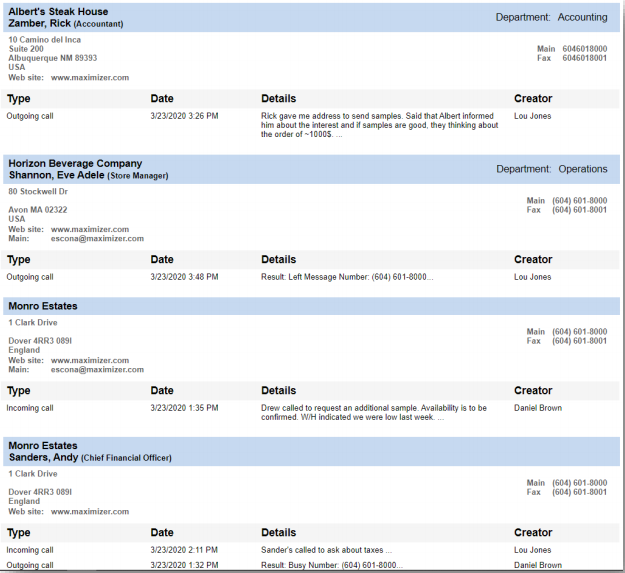The image size is (625, 573).
Task: Click the Accounting department value
Action: click(582, 18)
